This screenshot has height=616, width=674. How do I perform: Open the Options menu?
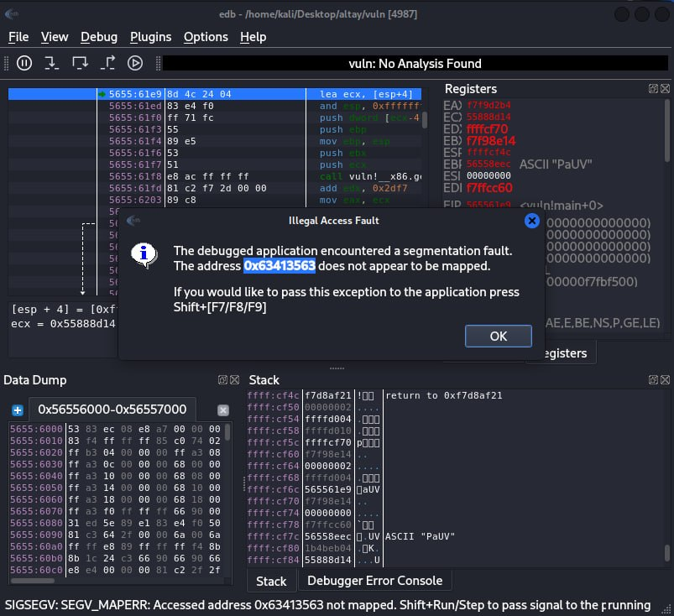[x=206, y=37]
